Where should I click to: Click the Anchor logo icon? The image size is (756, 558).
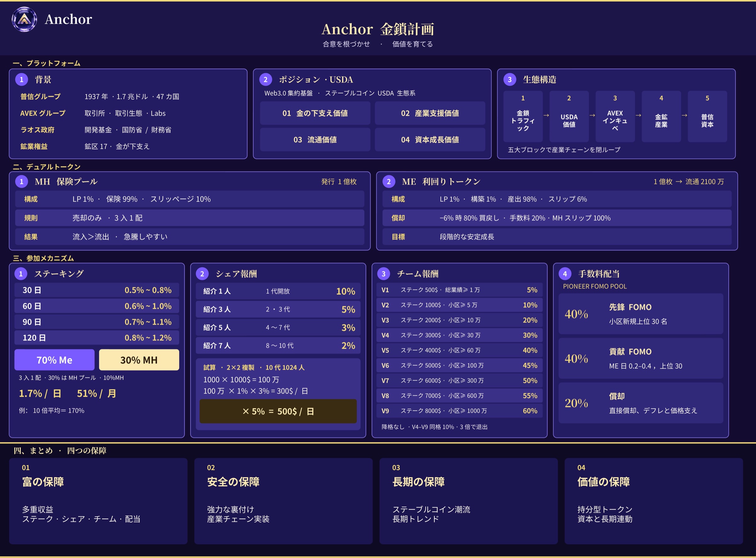pos(24,19)
